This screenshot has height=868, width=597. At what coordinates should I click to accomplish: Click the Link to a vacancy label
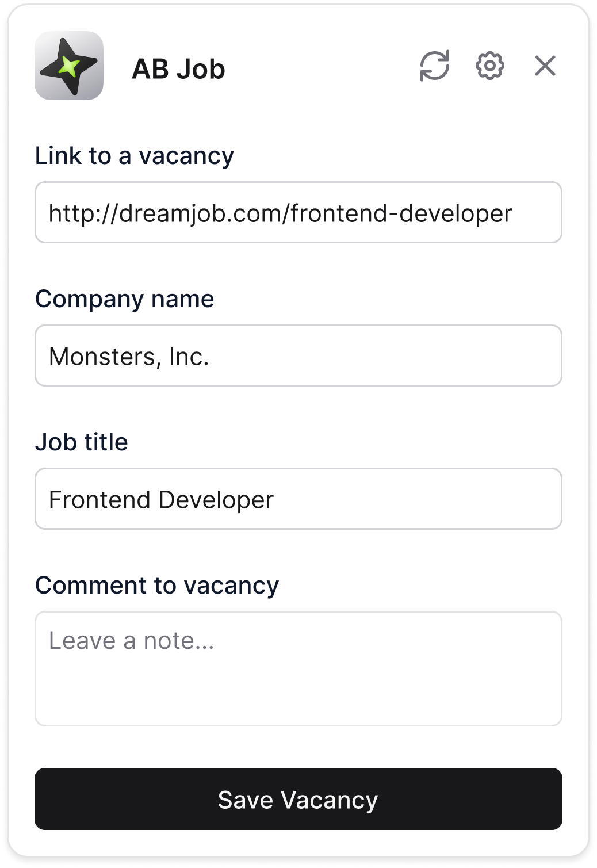135,156
